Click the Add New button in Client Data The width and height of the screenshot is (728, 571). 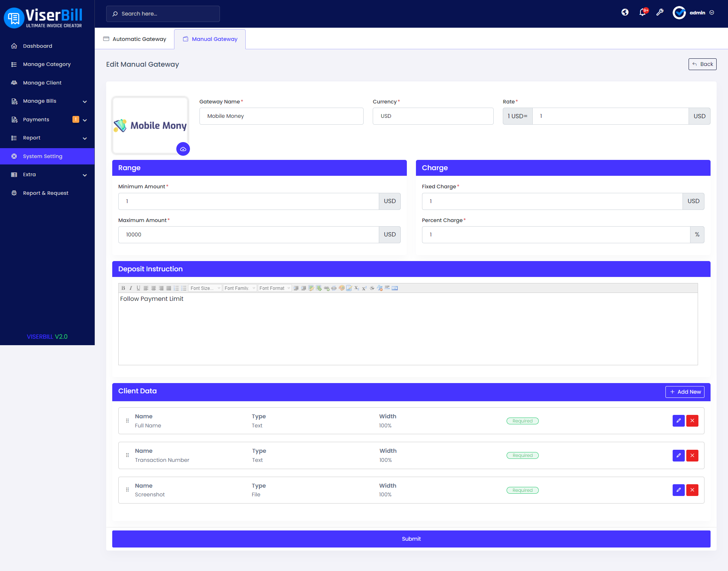685,392
